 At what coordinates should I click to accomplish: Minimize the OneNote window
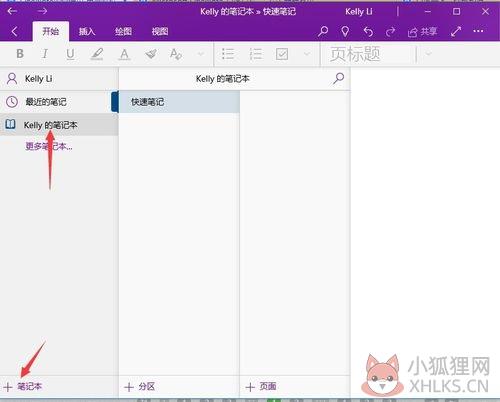428,12
